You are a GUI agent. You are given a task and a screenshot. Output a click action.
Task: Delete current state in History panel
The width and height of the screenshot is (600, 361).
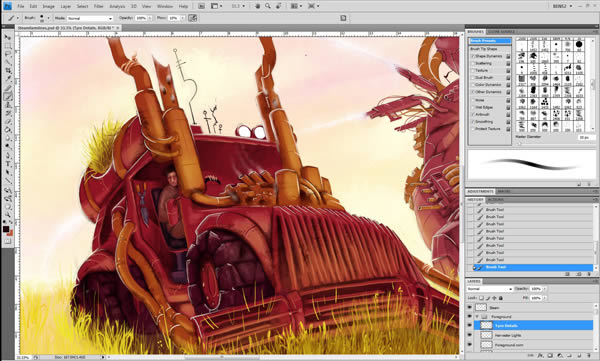(x=589, y=274)
